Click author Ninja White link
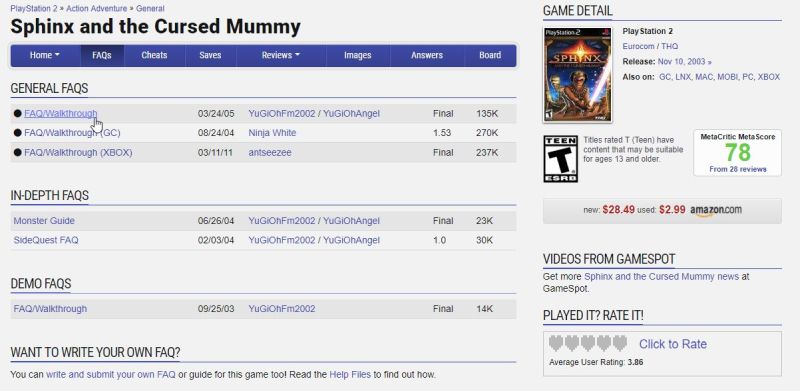 (x=272, y=133)
